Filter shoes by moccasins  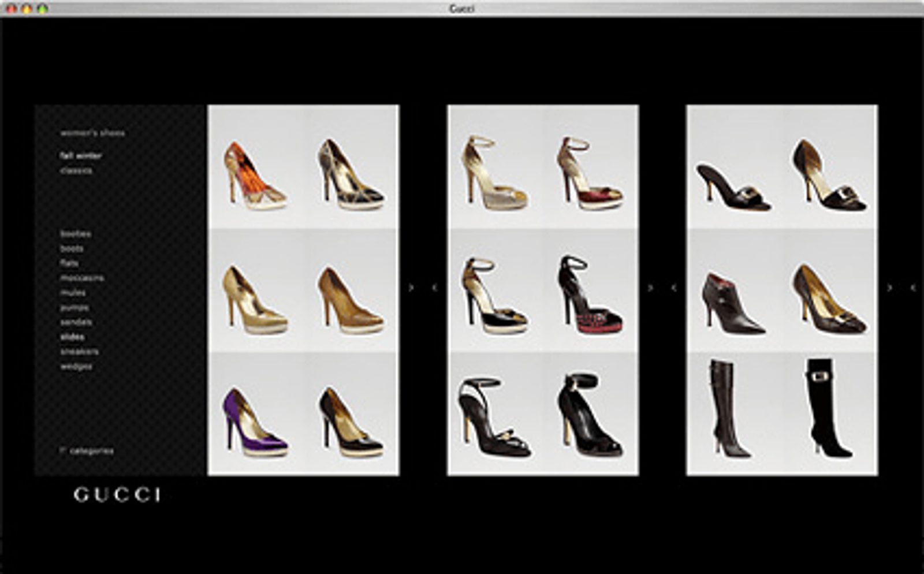(x=83, y=278)
